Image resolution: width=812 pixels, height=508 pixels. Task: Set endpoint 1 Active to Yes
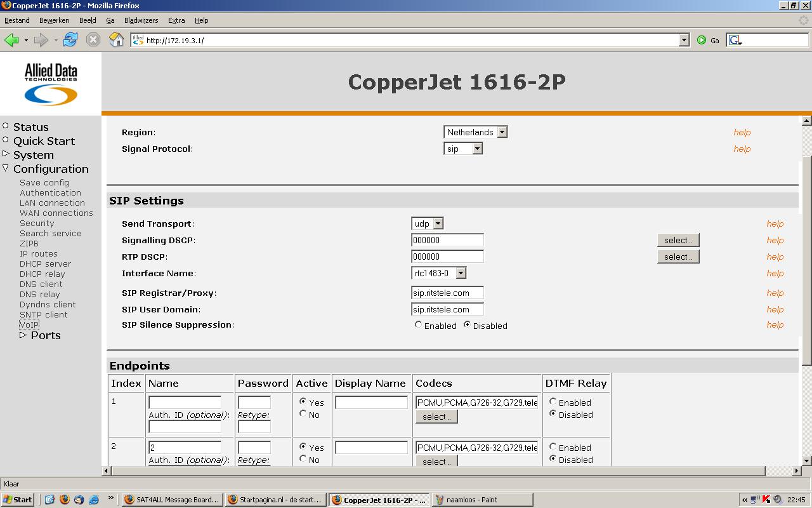(303, 401)
